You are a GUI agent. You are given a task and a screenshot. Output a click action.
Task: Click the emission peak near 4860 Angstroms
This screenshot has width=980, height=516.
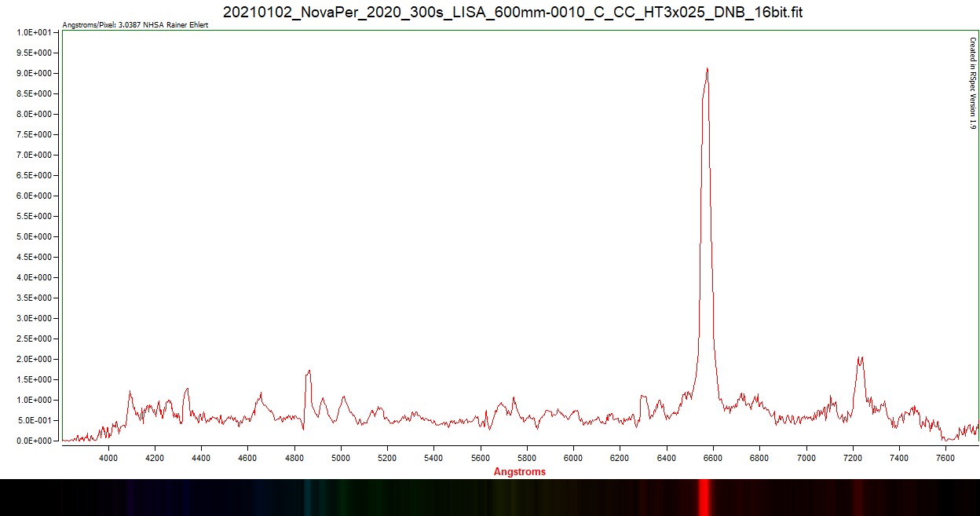click(x=309, y=371)
